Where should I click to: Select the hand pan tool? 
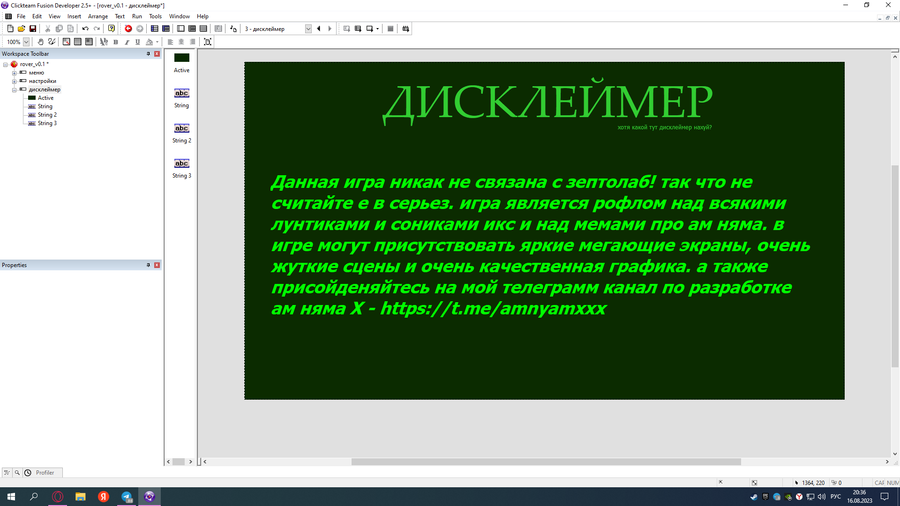coord(40,42)
